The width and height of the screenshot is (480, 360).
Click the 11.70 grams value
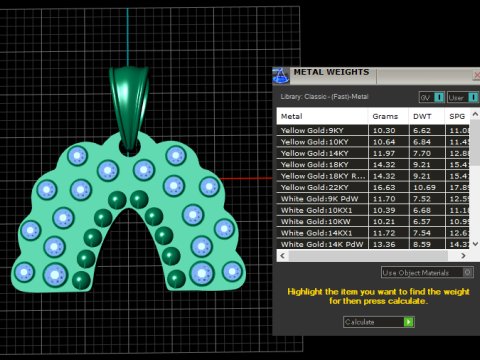[x=384, y=199]
